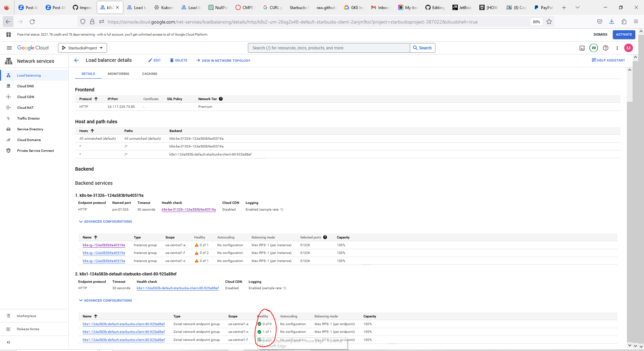Open the browser tab list dropdown
This screenshot has height=351, width=644.
tap(578, 7)
